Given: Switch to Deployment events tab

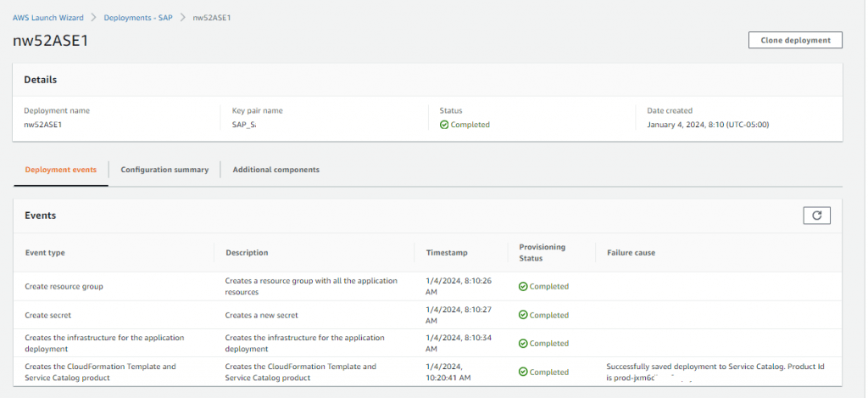Looking at the screenshot, I should pyautogui.click(x=61, y=170).
